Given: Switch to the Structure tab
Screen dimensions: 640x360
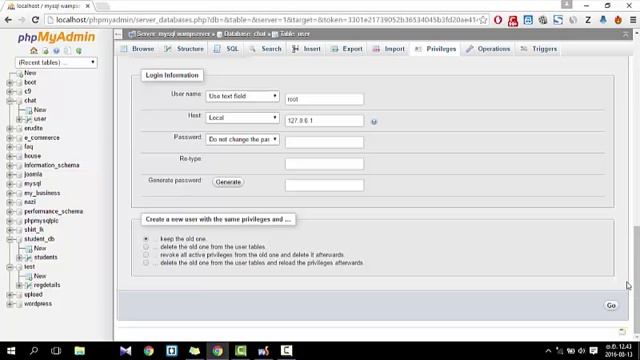Looking at the screenshot, I should click(x=184, y=49).
